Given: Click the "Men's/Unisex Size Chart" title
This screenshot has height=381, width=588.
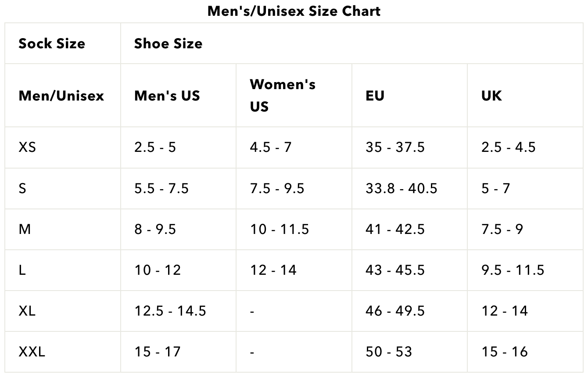Looking at the screenshot, I should point(294,11).
